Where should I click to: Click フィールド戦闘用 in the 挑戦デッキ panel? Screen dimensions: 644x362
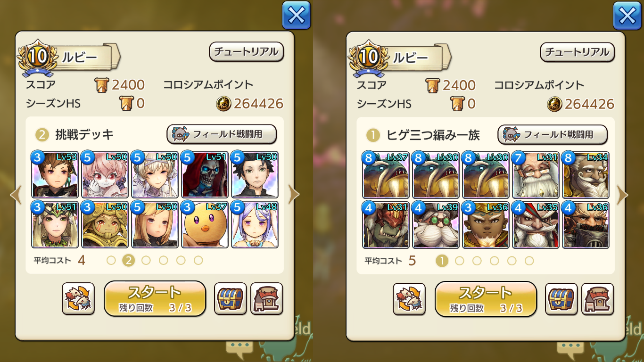click(222, 134)
